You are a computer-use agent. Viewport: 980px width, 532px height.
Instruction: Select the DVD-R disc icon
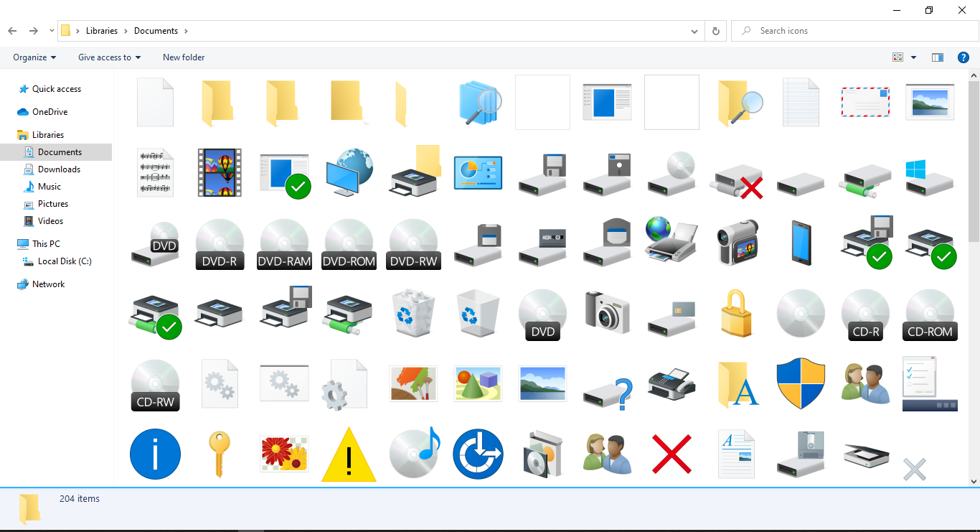(220, 243)
